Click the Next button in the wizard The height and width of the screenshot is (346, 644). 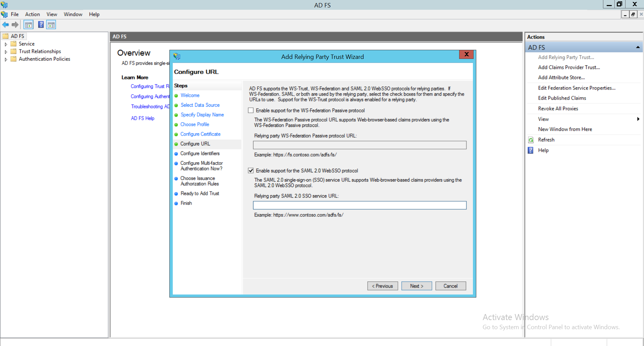pos(416,286)
